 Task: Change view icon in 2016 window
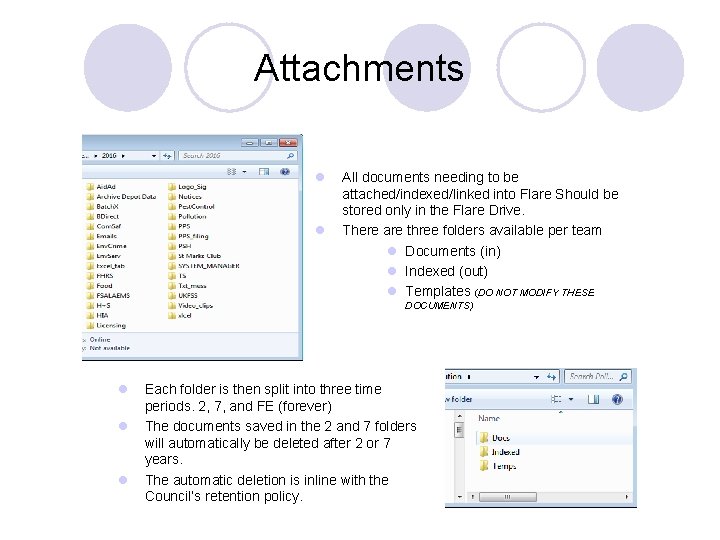(231, 172)
